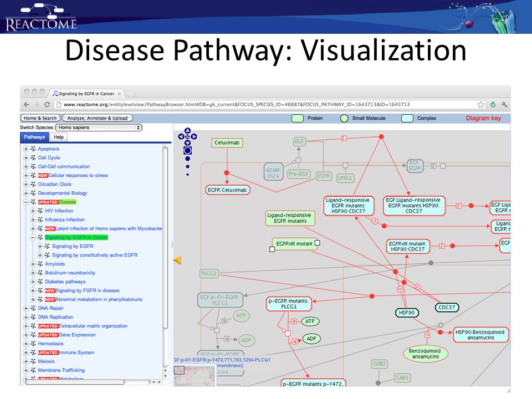Select the EGFR:Cetuximab complex node
Viewport: 532px width, 399px height.
[227, 190]
